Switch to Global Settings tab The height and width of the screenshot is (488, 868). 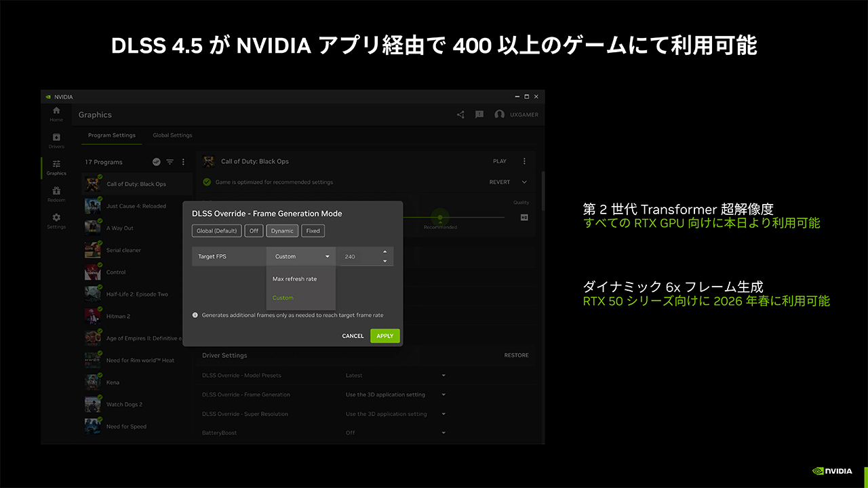tap(172, 135)
